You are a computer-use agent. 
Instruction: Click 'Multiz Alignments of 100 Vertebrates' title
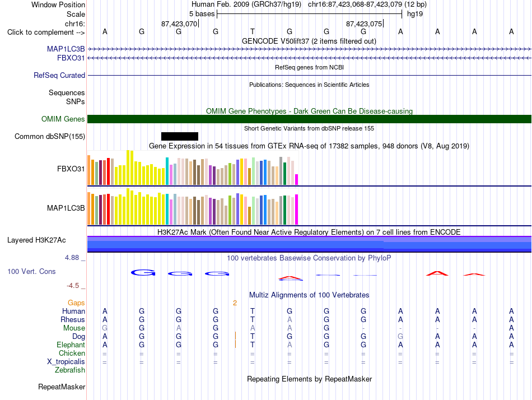(309, 295)
